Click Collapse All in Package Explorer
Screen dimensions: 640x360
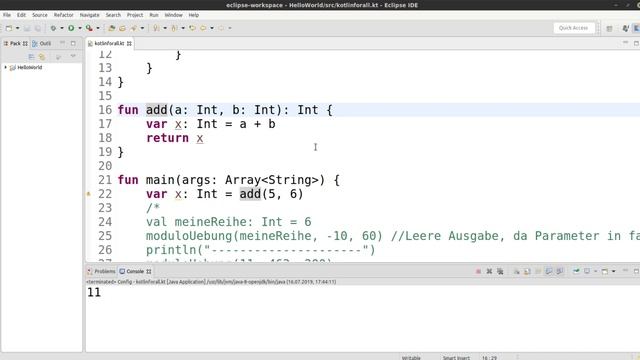coord(31,57)
